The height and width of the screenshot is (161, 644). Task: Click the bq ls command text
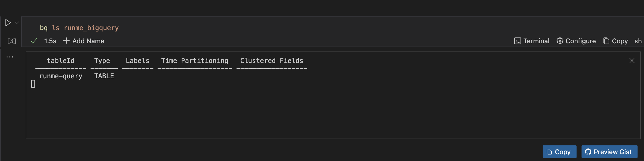tap(79, 27)
